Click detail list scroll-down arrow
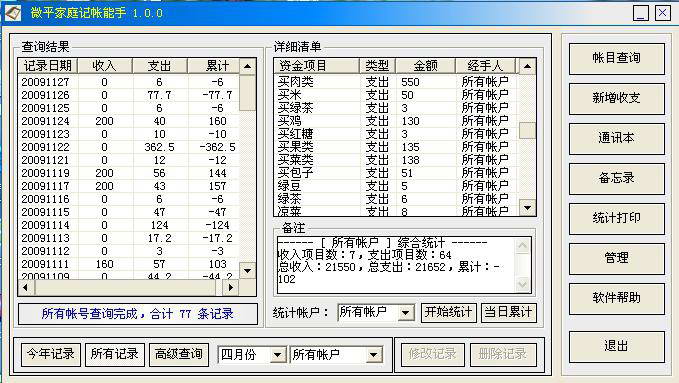679x383 pixels. 527,208
